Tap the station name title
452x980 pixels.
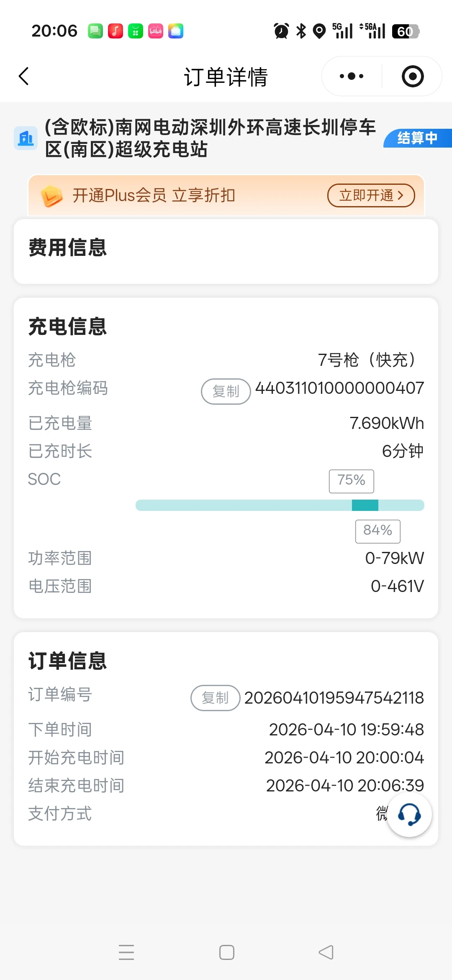210,138
